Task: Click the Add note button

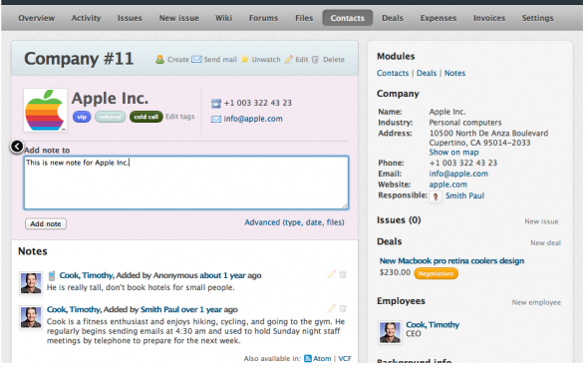Action: [46, 223]
